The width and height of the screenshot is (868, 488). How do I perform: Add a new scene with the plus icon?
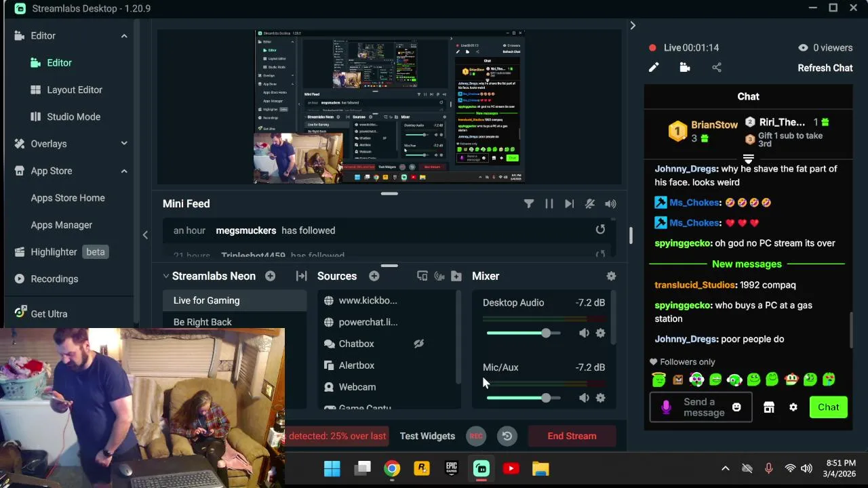(270, 276)
